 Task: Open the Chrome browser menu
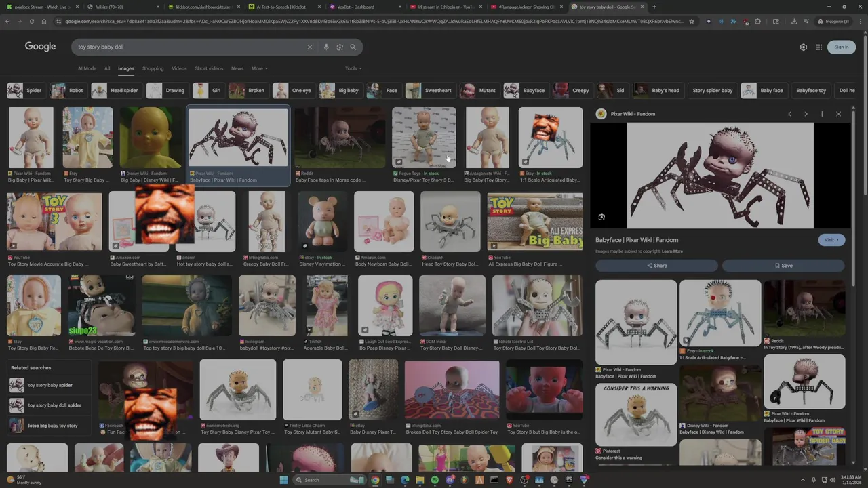pyautogui.click(x=861, y=21)
